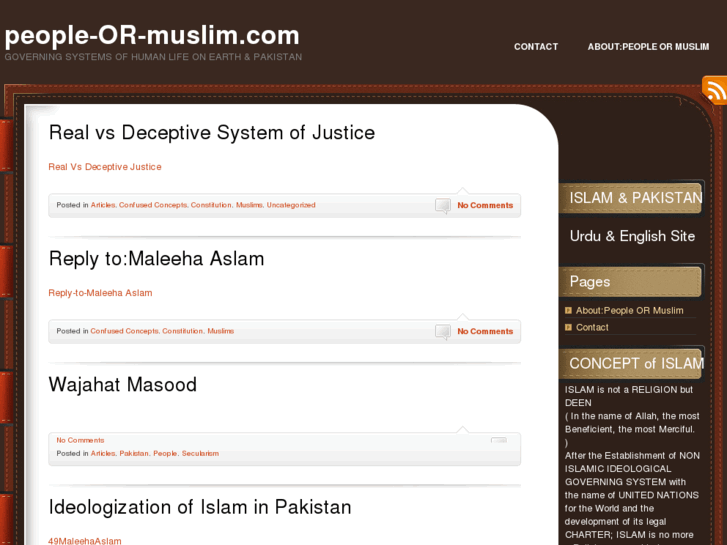Open post title Reply to:Maleeha Aslam
Viewport: 727px width, 545px height.
tap(157, 259)
